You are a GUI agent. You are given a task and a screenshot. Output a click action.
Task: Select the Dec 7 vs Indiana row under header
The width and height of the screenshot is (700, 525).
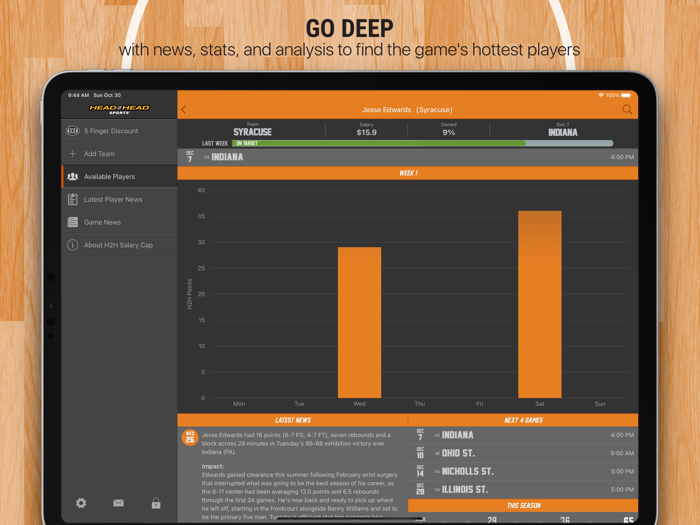[x=408, y=157]
